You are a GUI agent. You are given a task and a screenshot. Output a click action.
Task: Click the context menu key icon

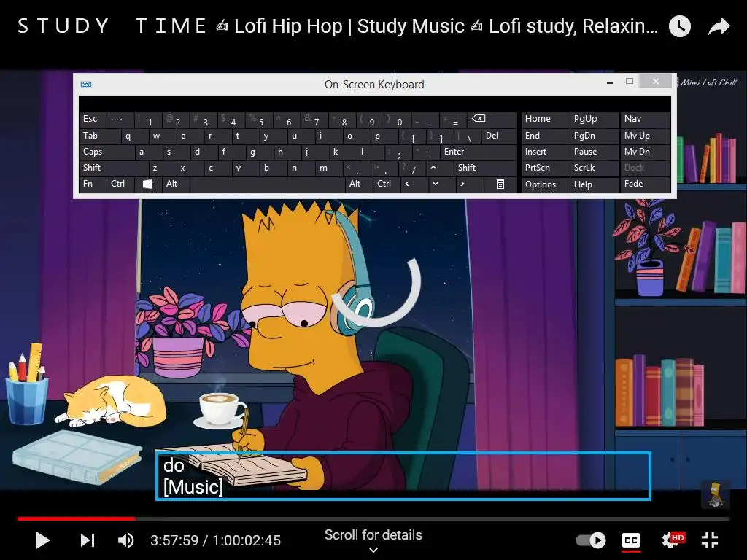[x=500, y=184]
